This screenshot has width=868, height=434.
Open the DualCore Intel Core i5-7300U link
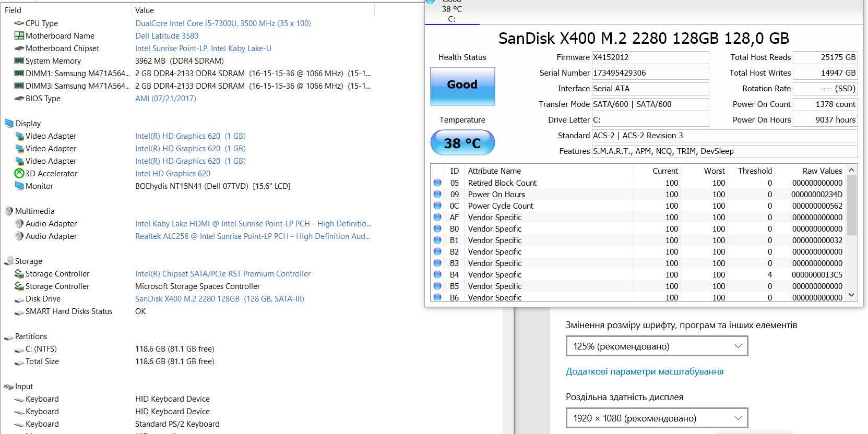point(223,23)
